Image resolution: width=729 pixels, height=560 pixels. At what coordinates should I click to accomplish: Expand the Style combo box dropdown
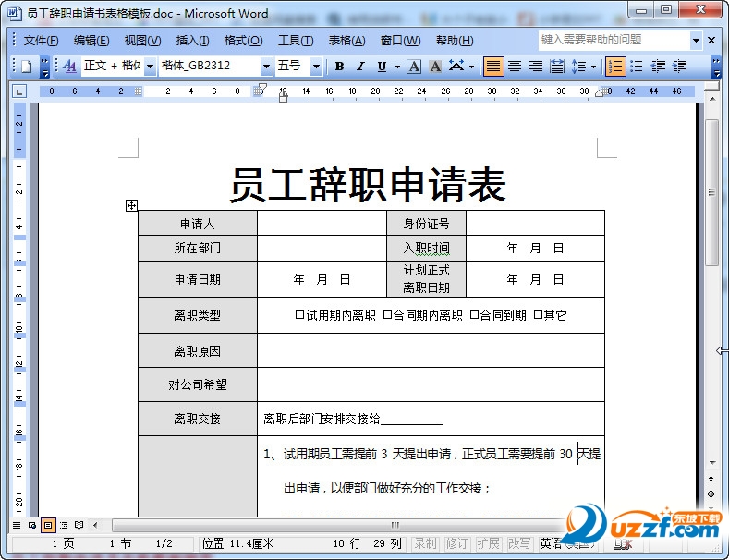(x=151, y=67)
